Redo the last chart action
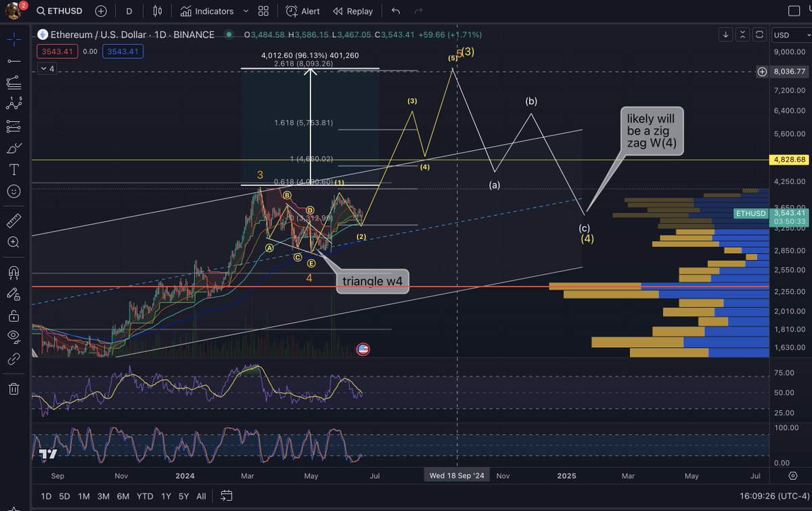This screenshot has height=511, width=812. coord(419,11)
